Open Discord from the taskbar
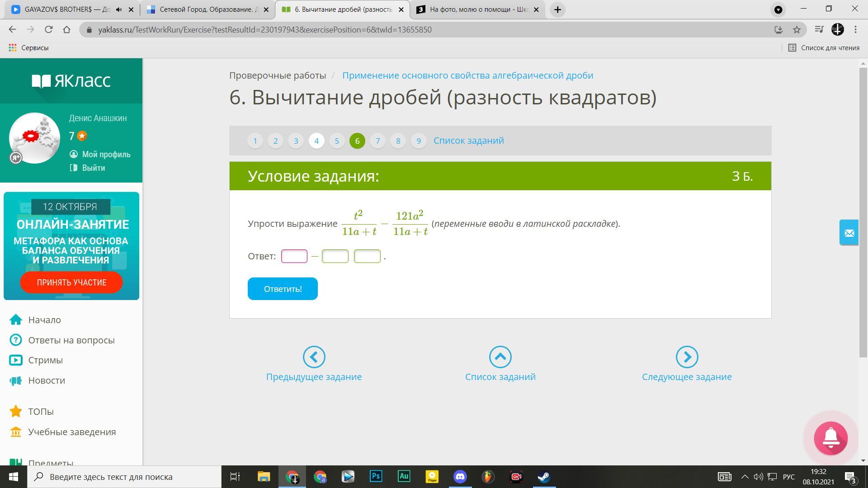 pyautogui.click(x=460, y=477)
